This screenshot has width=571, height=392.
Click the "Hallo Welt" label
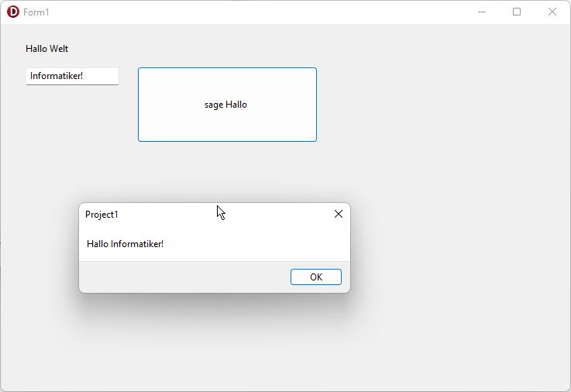[x=46, y=49]
